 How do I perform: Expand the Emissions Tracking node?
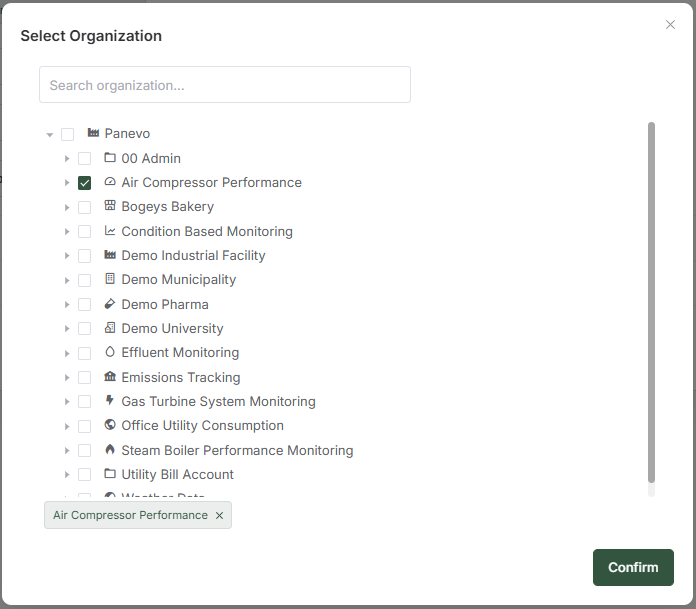click(x=67, y=377)
